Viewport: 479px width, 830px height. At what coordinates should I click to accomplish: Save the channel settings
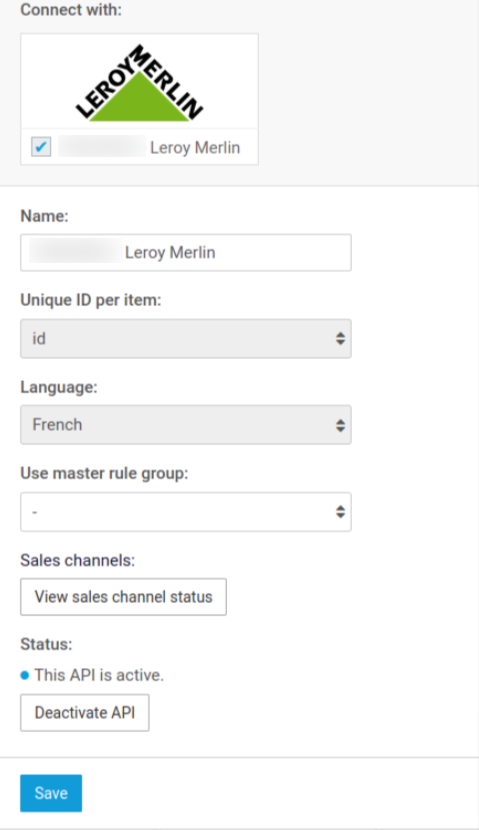(x=51, y=793)
